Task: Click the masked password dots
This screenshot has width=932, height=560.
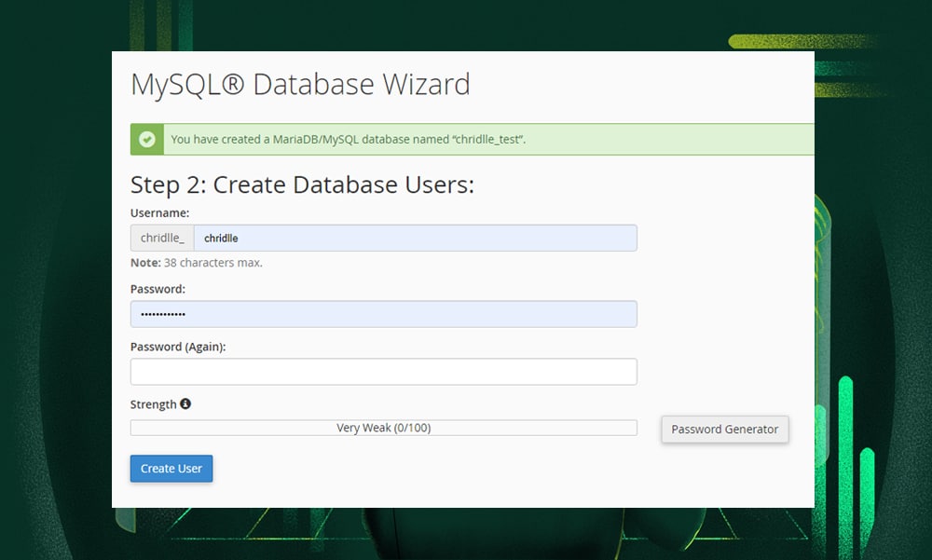Action: (160, 314)
